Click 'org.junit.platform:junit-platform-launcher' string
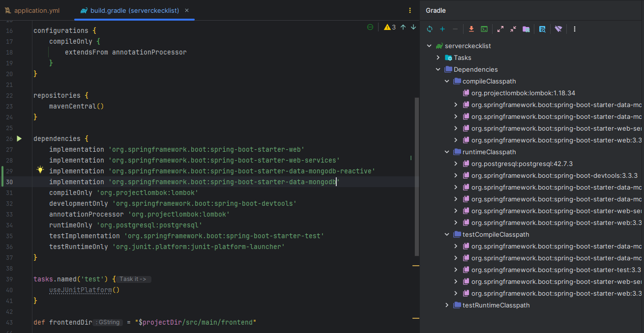 [x=199, y=247]
